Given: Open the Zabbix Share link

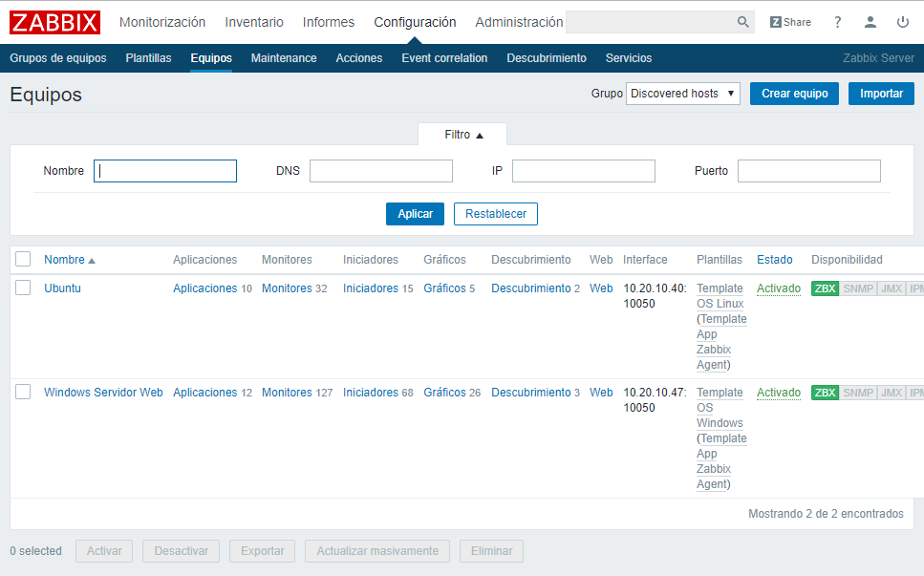Looking at the screenshot, I should (x=790, y=22).
